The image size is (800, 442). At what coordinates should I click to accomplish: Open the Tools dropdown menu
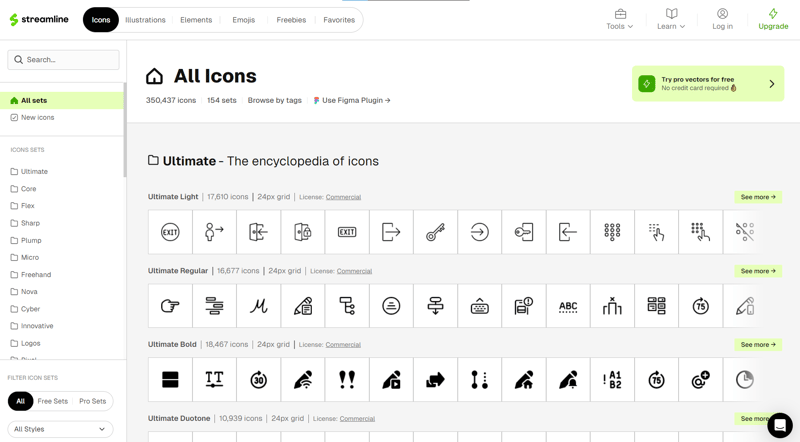[619, 19]
